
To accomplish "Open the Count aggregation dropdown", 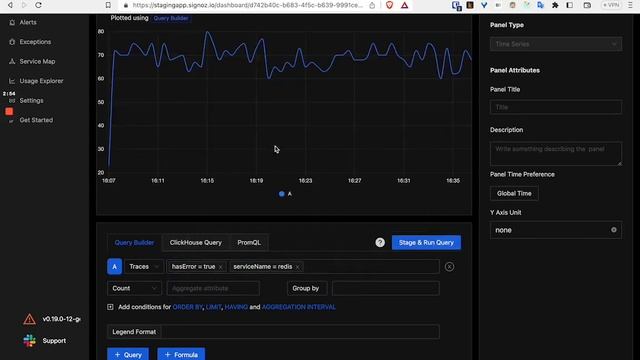I will 134,289.
